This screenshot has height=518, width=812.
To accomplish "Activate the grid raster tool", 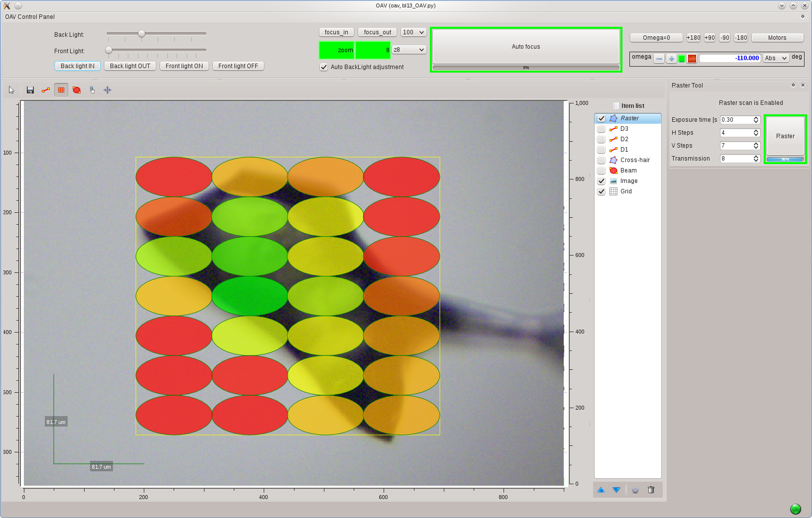I will pos(61,90).
